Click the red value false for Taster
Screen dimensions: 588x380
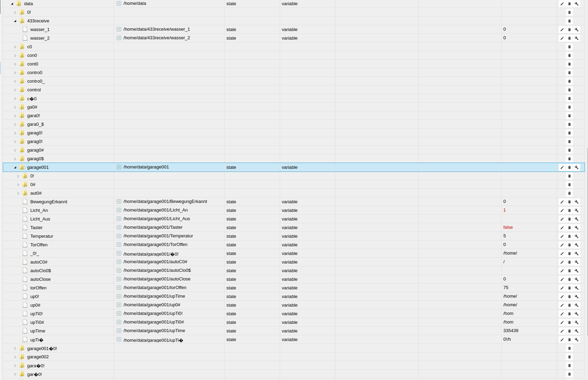tap(508, 227)
